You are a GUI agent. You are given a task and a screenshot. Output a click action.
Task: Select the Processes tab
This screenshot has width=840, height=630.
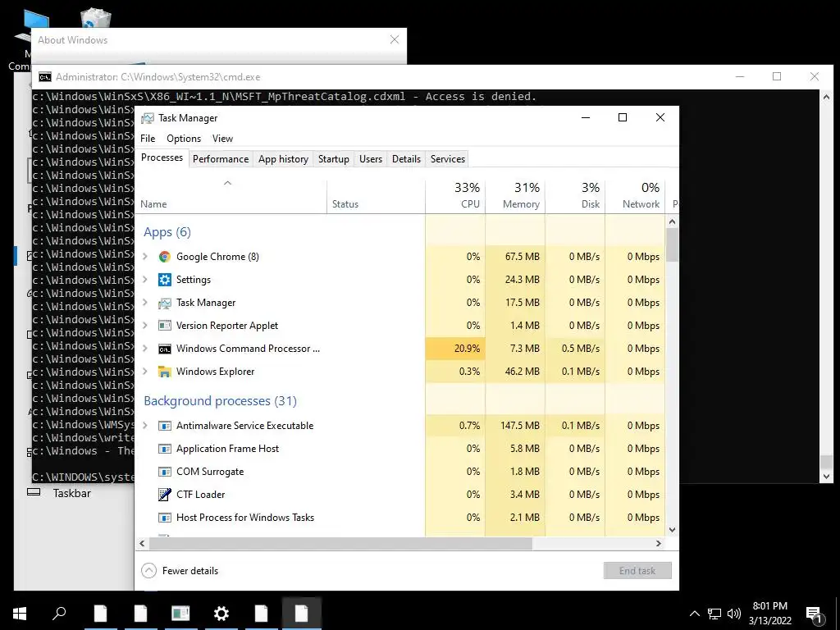click(x=162, y=158)
